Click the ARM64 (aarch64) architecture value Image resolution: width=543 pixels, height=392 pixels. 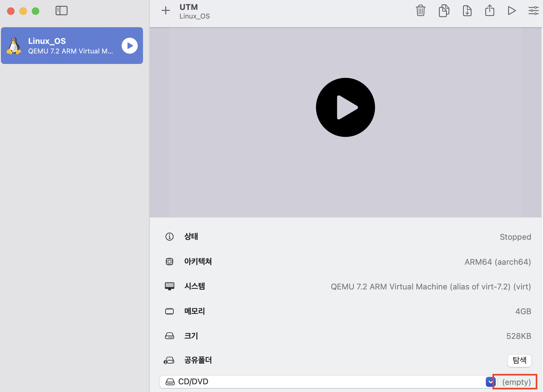(x=498, y=262)
